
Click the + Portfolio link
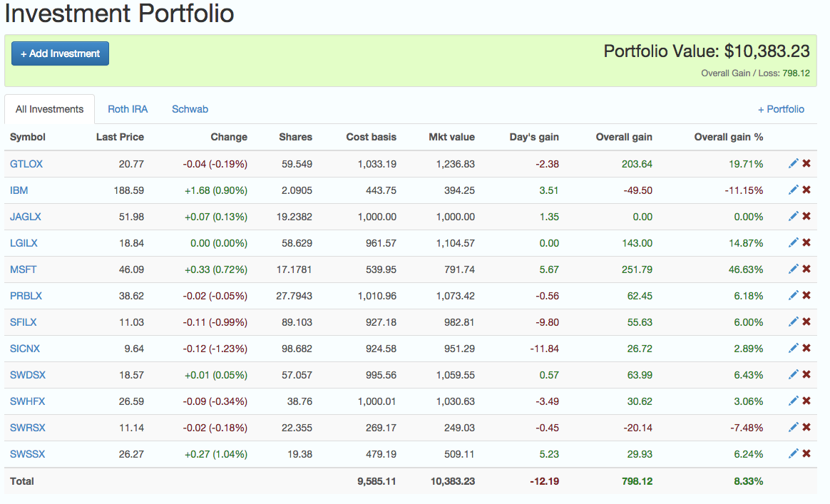tap(781, 109)
